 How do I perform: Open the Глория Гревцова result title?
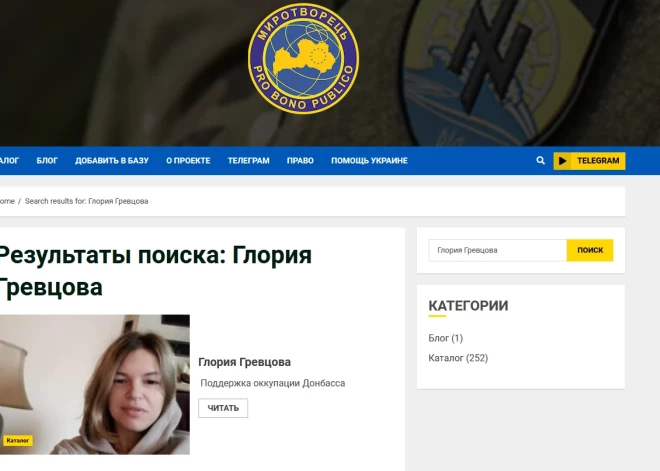point(244,362)
